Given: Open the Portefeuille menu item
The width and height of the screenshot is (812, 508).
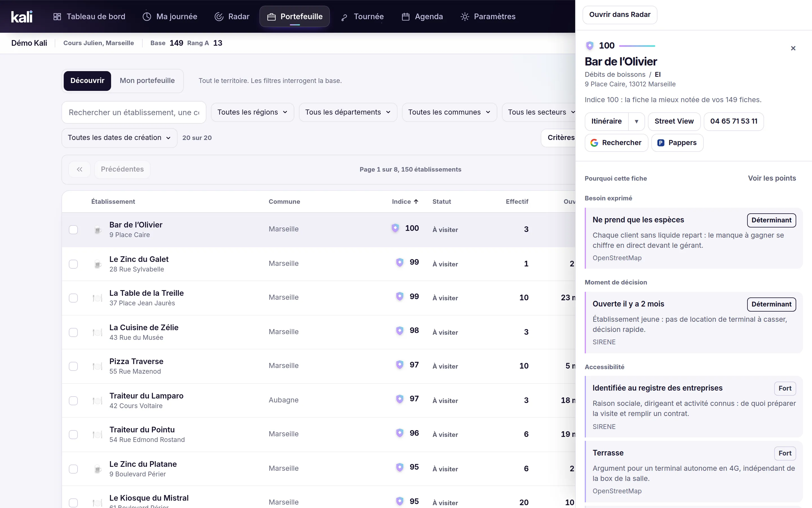Looking at the screenshot, I should [295, 16].
